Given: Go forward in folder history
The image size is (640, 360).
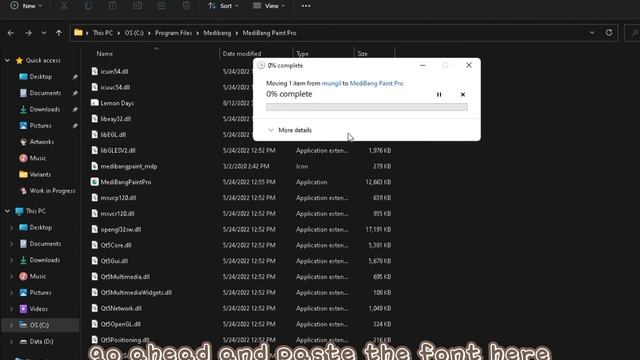Looking at the screenshot, I should [x=28, y=33].
